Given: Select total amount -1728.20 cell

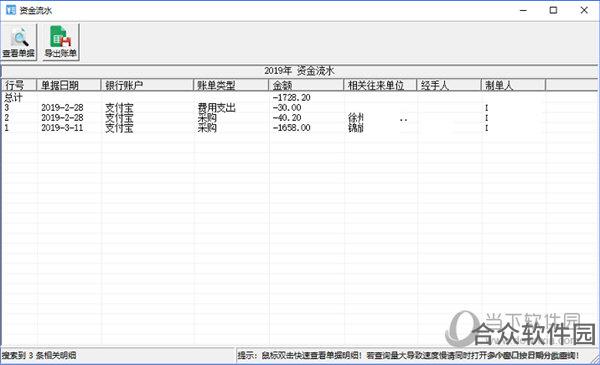Looking at the screenshot, I should tap(291, 98).
